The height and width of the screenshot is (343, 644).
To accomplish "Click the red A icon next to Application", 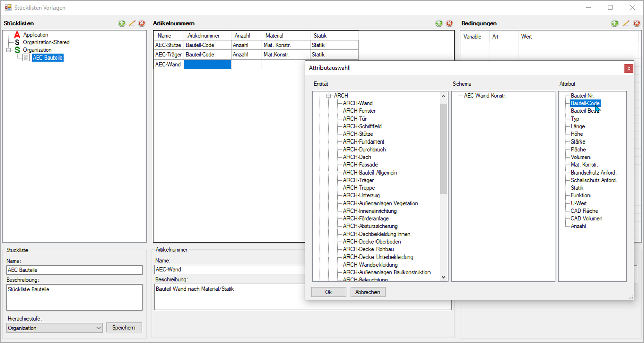I will point(17,35).
